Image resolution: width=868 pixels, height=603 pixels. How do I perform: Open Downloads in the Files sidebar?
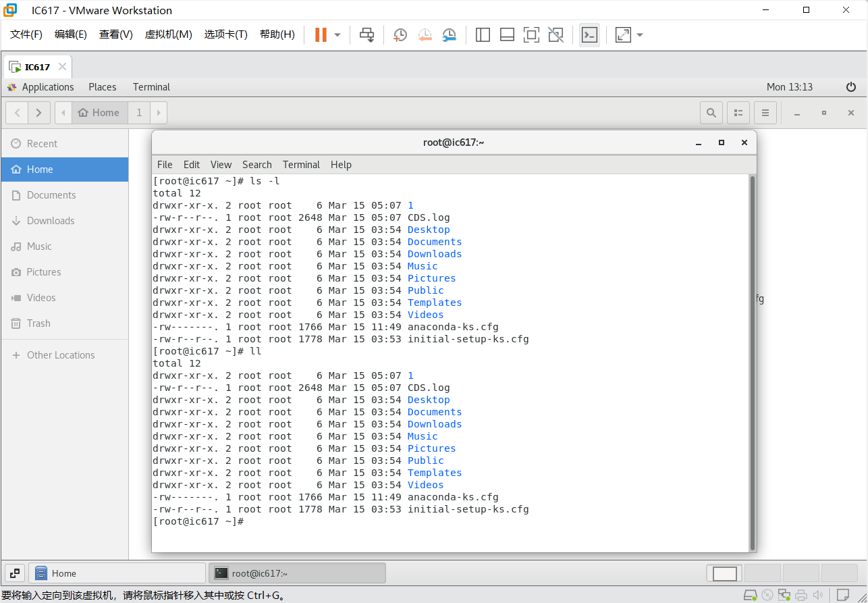coord(64,221)
